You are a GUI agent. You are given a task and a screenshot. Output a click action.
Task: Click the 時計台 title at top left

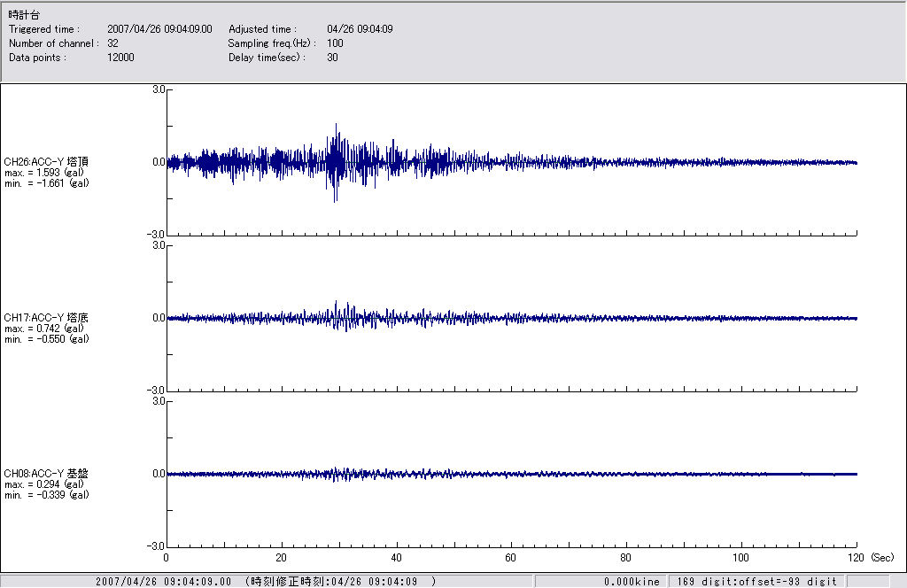(x=23, y=16)
